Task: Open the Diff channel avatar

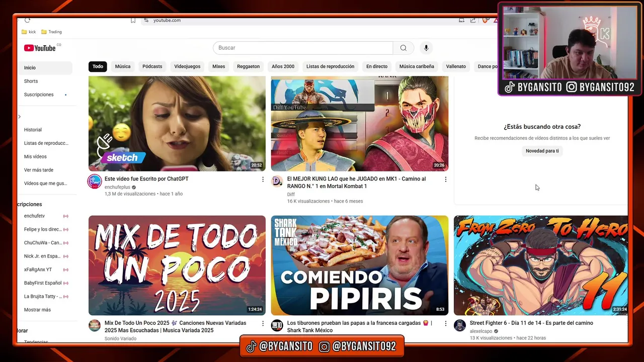Action: [x=277, y=182]
